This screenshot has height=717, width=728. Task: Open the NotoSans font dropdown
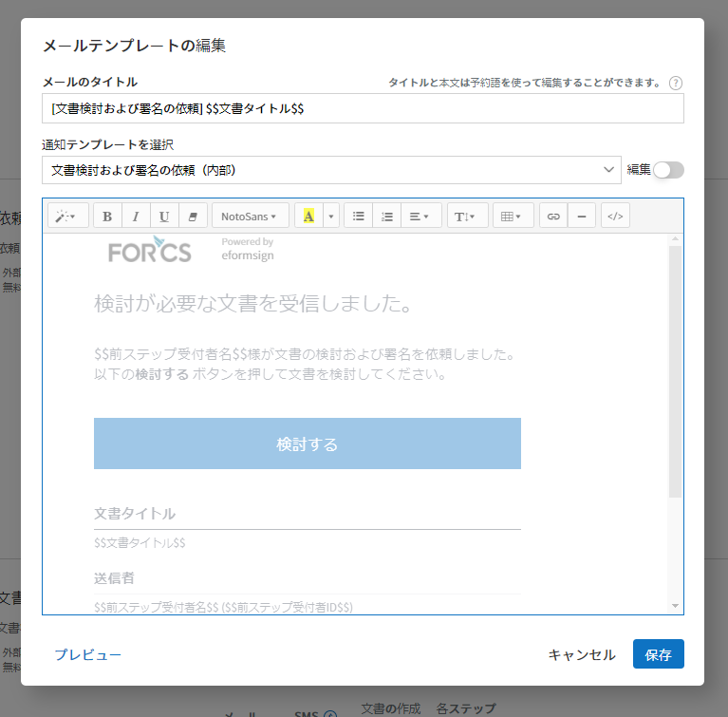(x=249, y=217)
